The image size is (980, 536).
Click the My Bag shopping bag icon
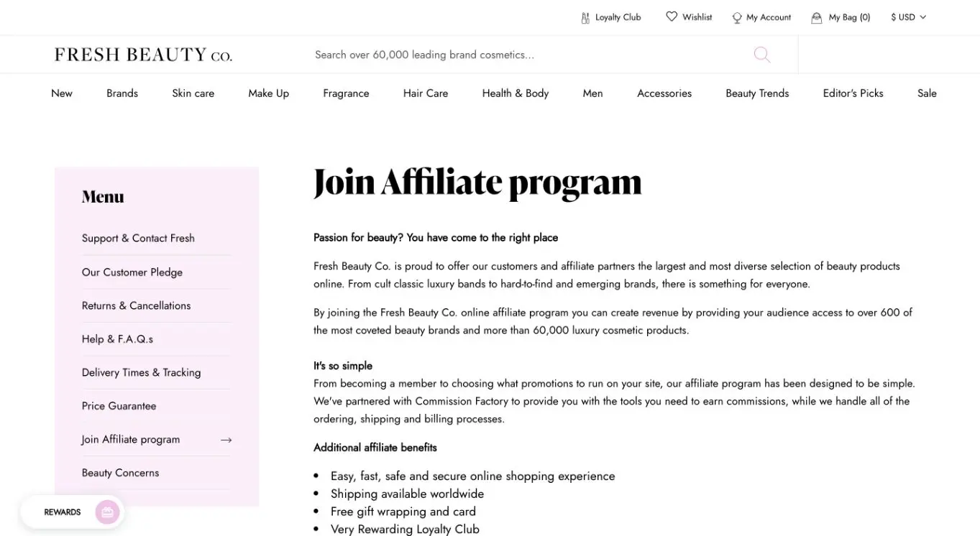coord(817,18)
